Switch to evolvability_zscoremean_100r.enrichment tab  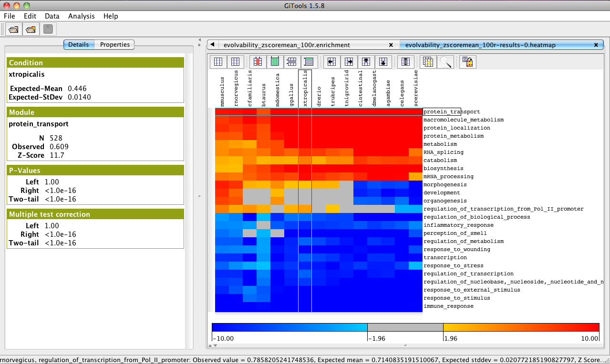point(287,45)
